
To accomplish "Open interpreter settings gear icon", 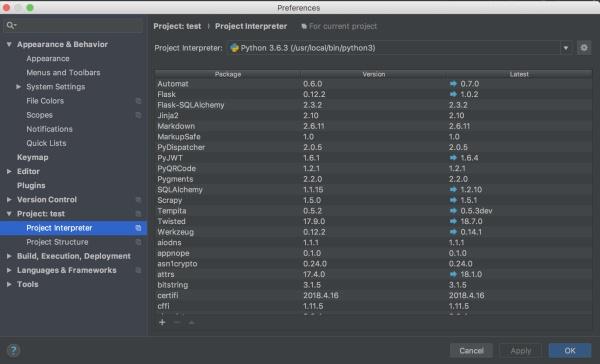I will pos(584,48).
